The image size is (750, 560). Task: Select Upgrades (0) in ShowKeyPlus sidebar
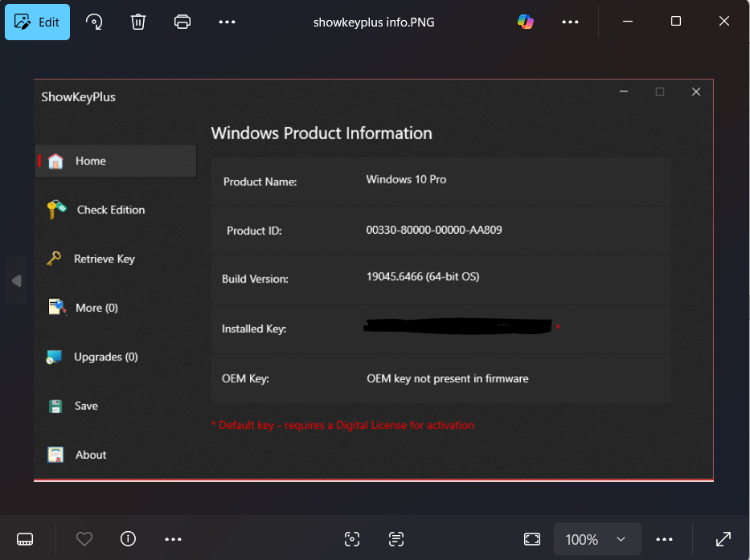click(115, 357)
